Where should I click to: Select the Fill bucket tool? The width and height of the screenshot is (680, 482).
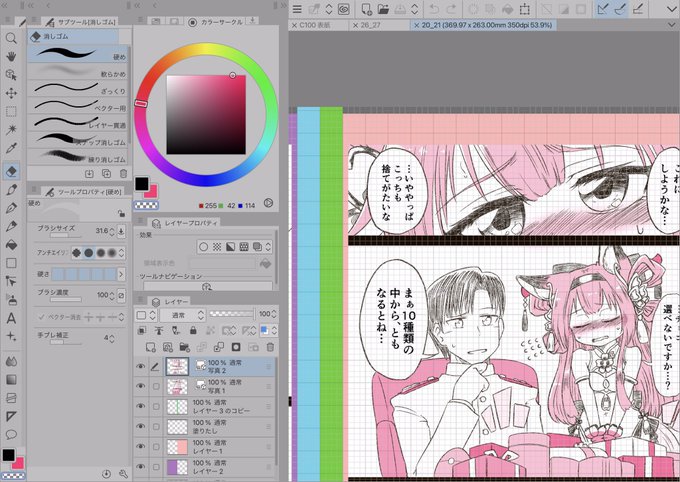pos(11,245)
